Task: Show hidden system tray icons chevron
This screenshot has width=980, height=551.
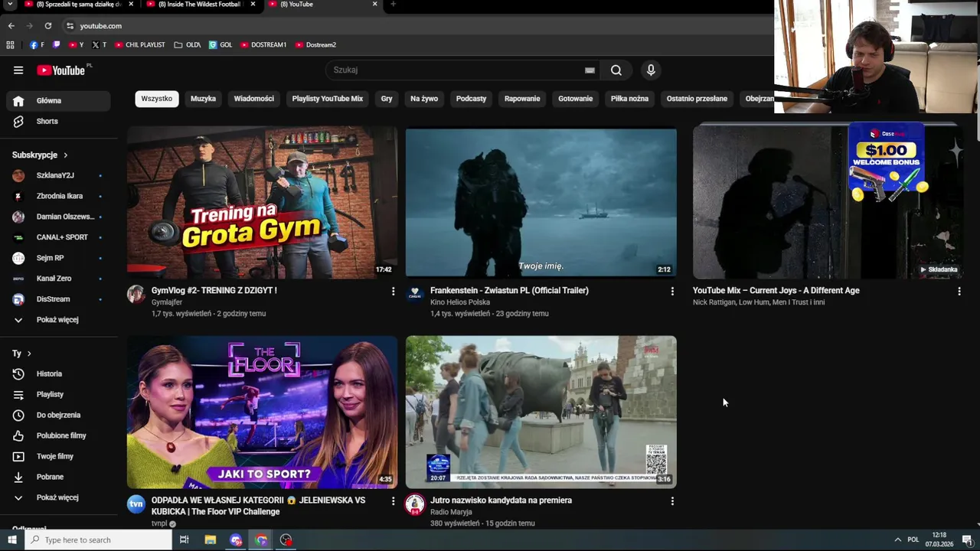Action: [897, 540]
